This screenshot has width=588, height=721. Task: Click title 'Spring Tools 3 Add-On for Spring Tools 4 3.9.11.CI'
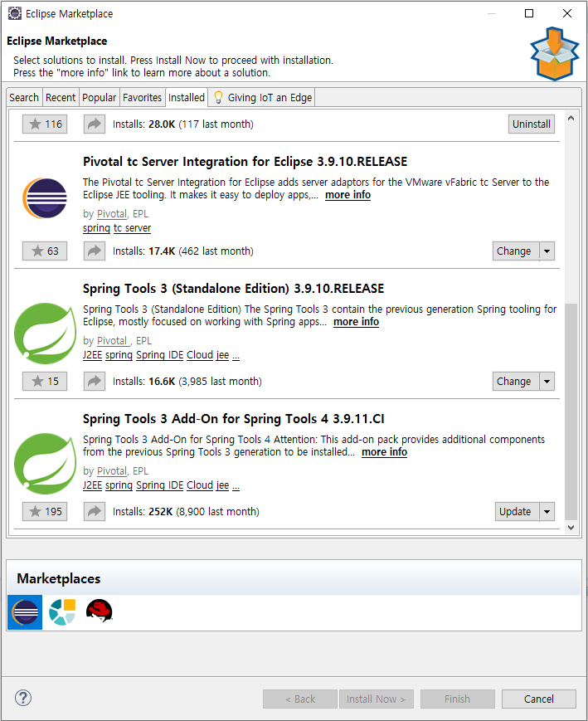(x=233, y=419)
